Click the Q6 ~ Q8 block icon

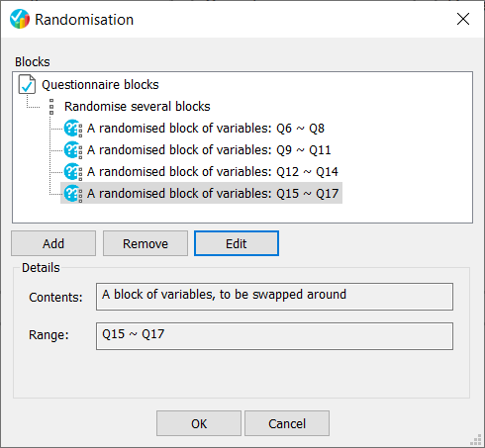coord(73,129)
